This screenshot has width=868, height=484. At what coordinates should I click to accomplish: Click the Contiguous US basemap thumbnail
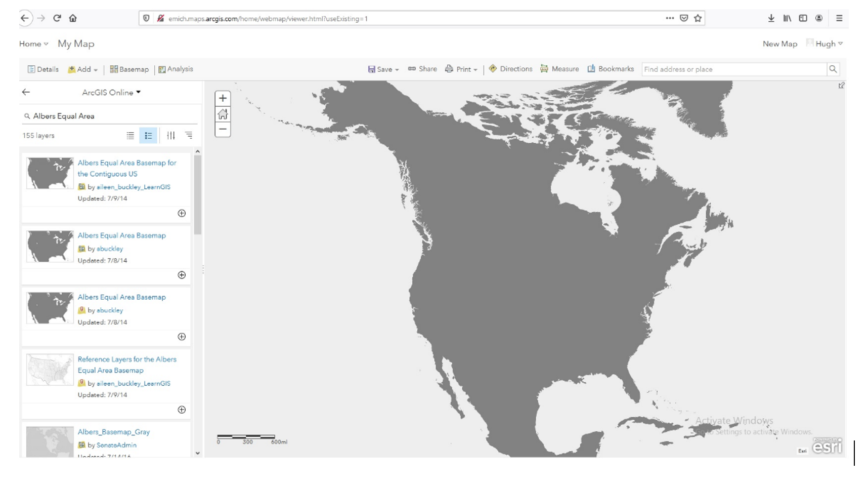50,173
